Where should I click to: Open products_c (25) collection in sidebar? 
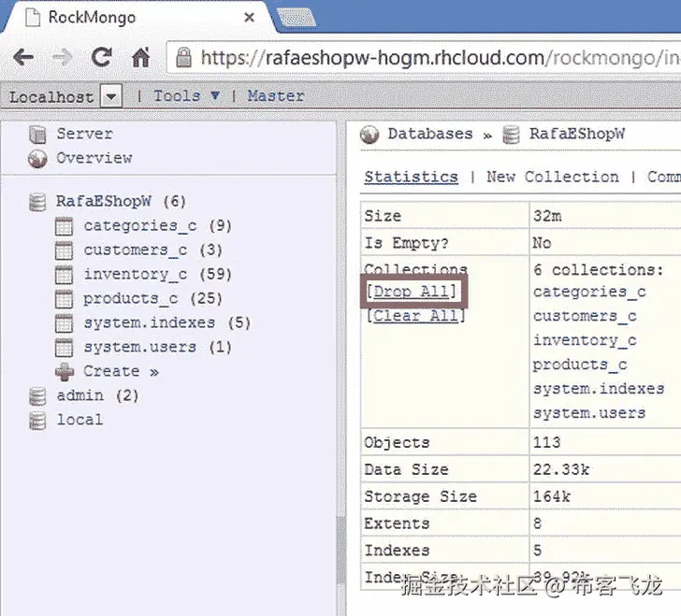(152, 299)
